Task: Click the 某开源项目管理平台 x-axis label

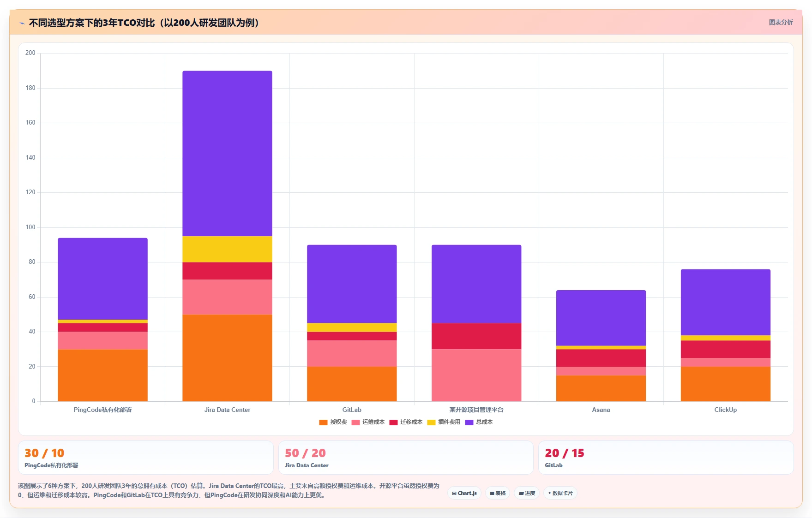Action: tap(476, 410)
